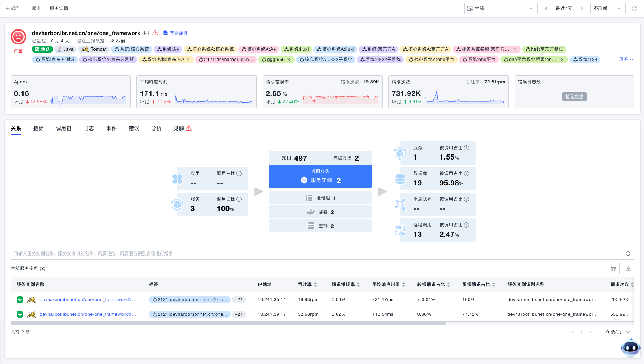
Task: Click the 返回 back button
Action: point(13,8)
